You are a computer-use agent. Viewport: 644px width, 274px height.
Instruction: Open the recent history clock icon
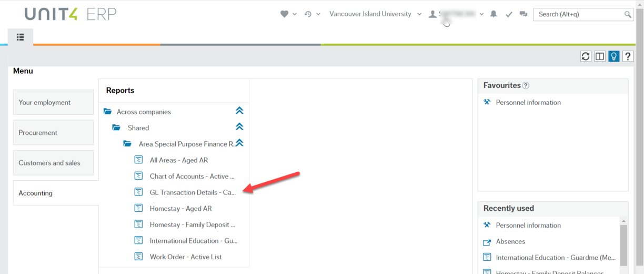(308, 14)
